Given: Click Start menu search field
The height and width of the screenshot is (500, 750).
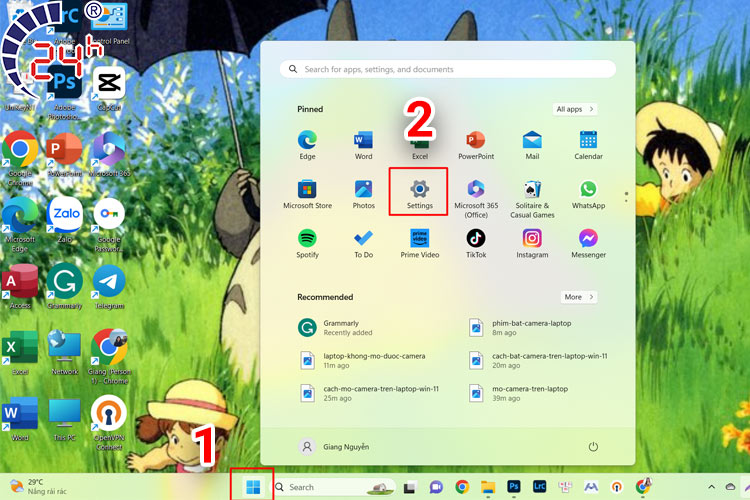Looking at the screenshot, I should point(448,69).
